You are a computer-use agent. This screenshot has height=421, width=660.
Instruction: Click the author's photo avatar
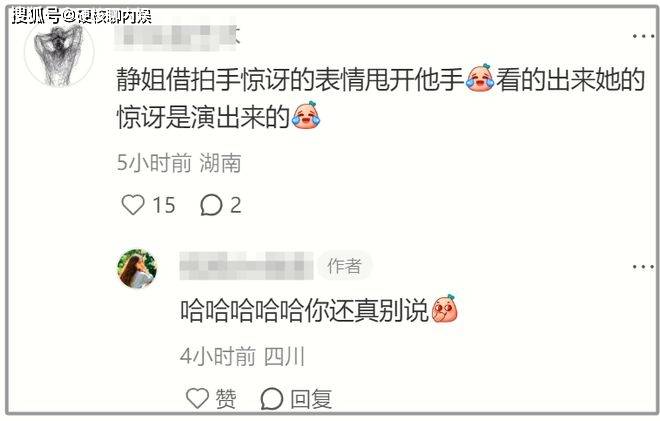tap(137, 269)
